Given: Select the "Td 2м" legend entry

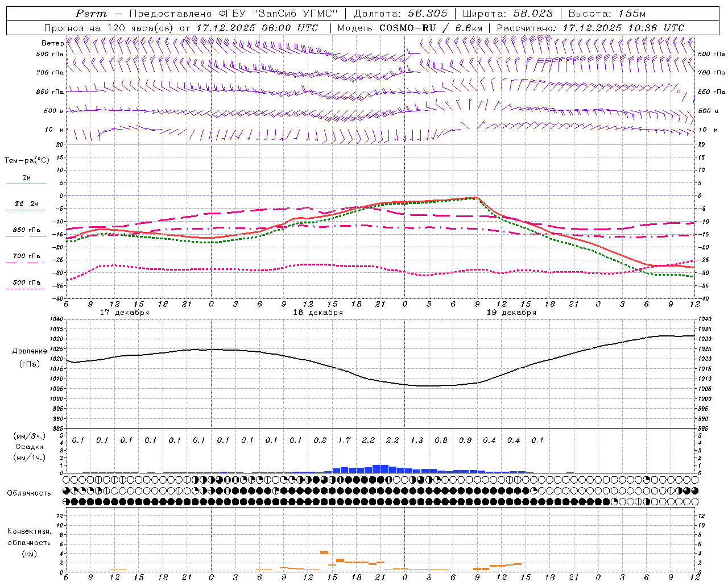Looking at the screenshot, I should click(x=26, y=203).
